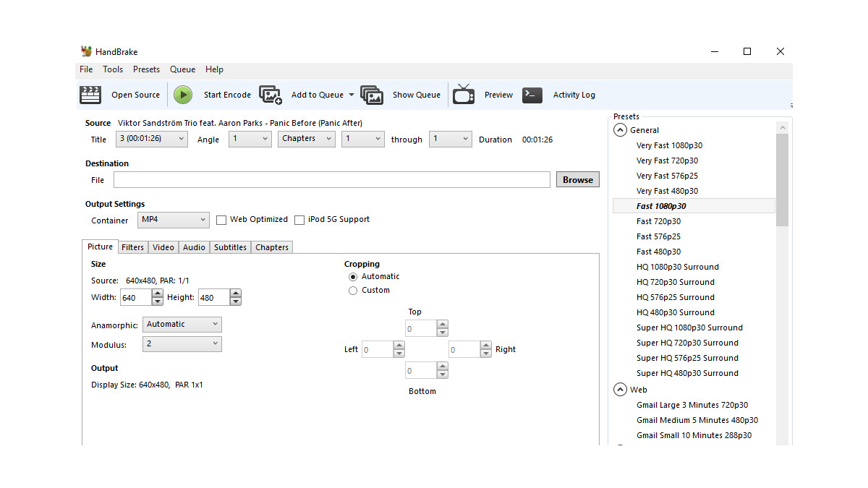
Task: Click the Activity Log terminal icon
Action: pyautogui.click(x=532, y=95)
